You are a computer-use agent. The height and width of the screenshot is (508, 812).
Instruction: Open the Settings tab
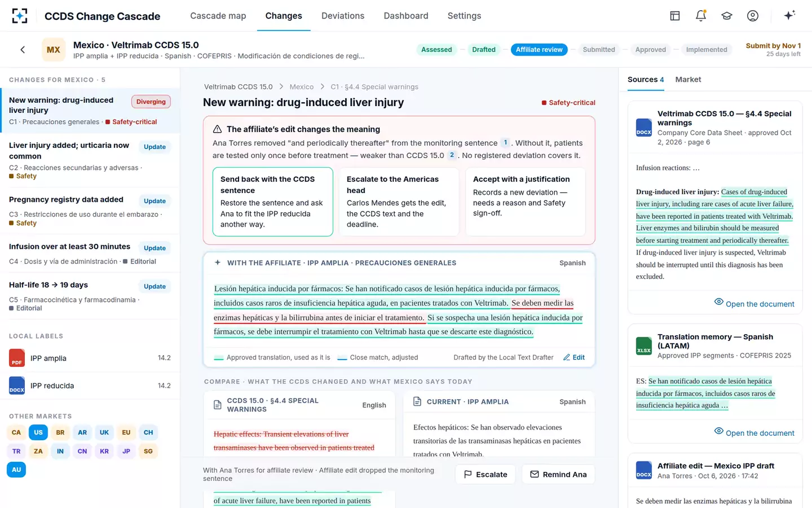pyautogui.click(x=464, y=16)
